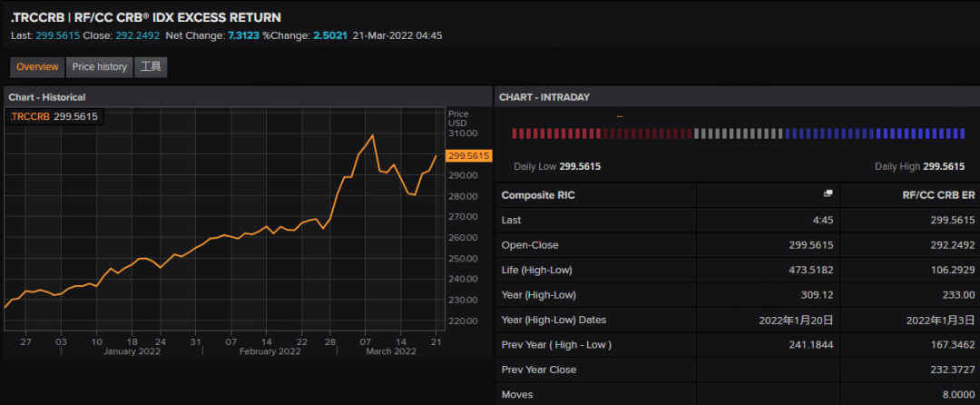Select the RF/CC CRB ER column header
This screenshot has width=980, height=405.
(x=937, y=195)
